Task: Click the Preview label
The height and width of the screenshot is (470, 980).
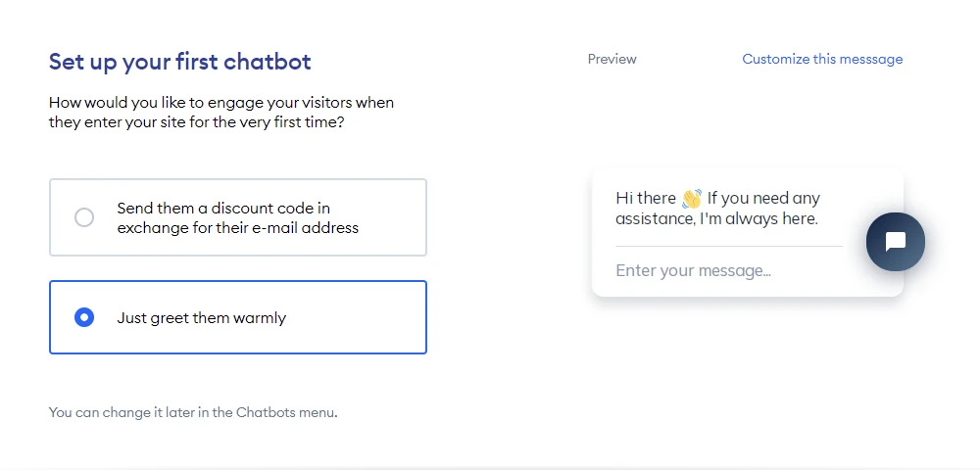Action: point(612,60)
